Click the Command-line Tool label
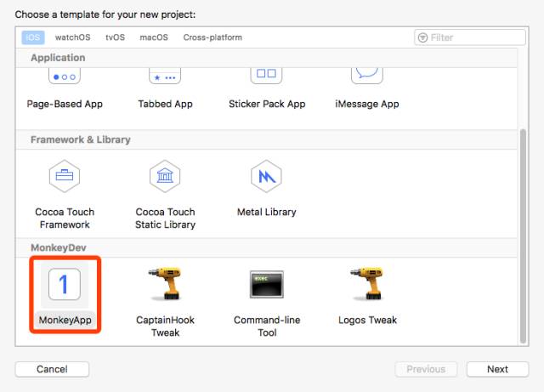 click(x=267, y=326)
